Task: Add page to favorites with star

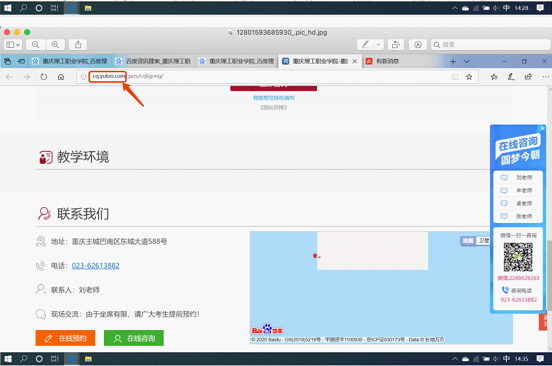Action: [x=469, y=77]
